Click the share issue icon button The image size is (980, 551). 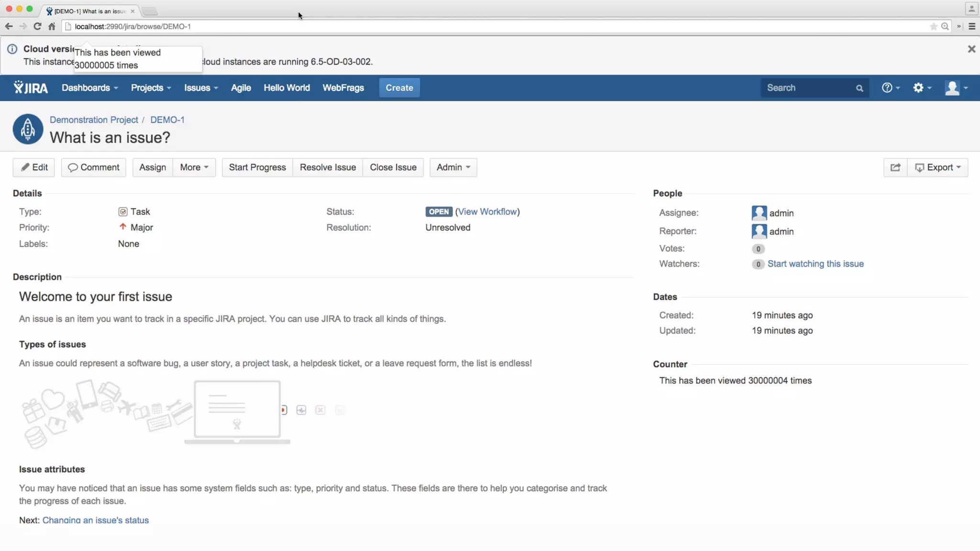point(895,167)
